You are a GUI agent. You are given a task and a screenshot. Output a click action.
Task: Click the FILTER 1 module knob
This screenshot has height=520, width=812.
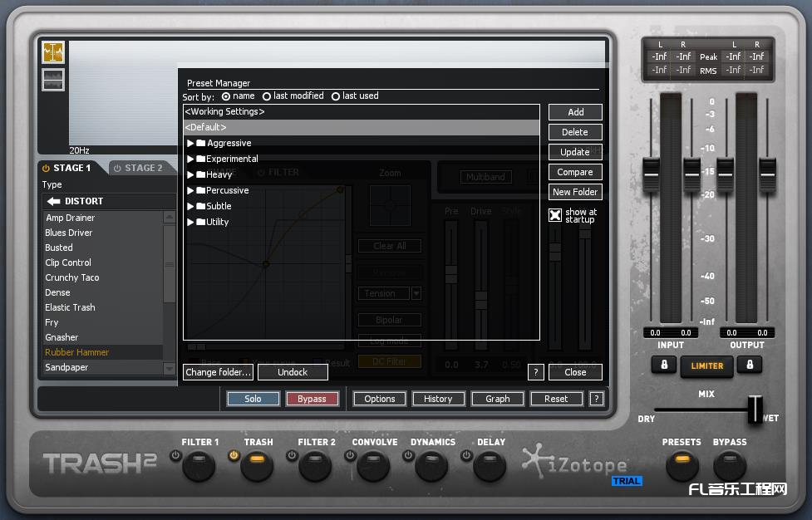[199, 468]
